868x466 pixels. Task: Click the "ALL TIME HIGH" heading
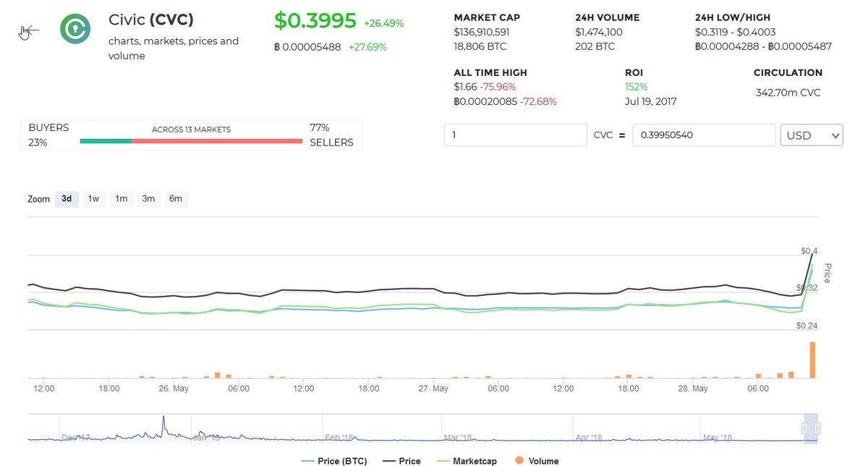point(490,72)
